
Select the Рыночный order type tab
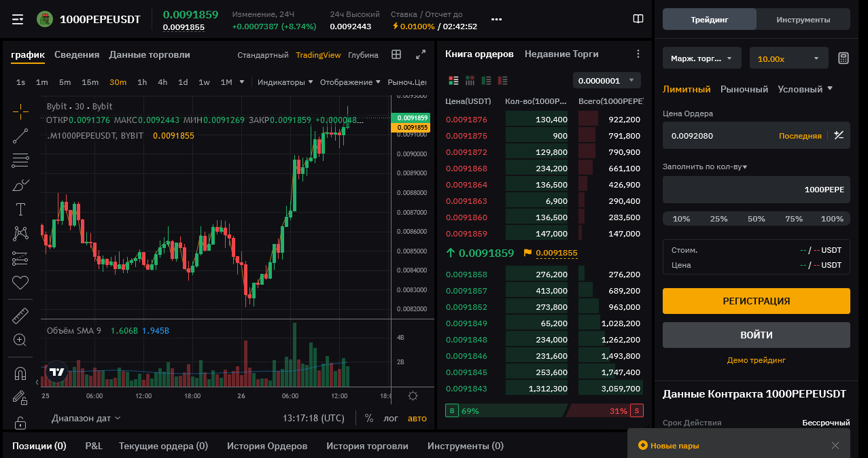(x=744, y=89)
